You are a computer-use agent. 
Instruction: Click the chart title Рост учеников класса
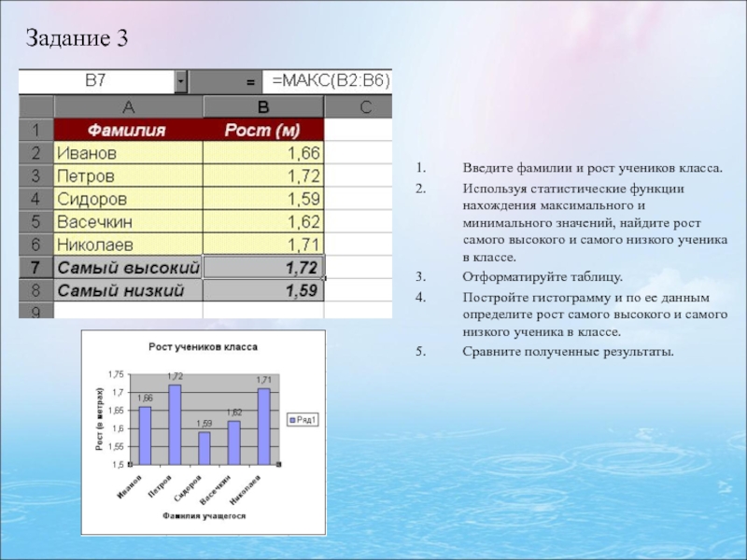click(x=204, y=347)
